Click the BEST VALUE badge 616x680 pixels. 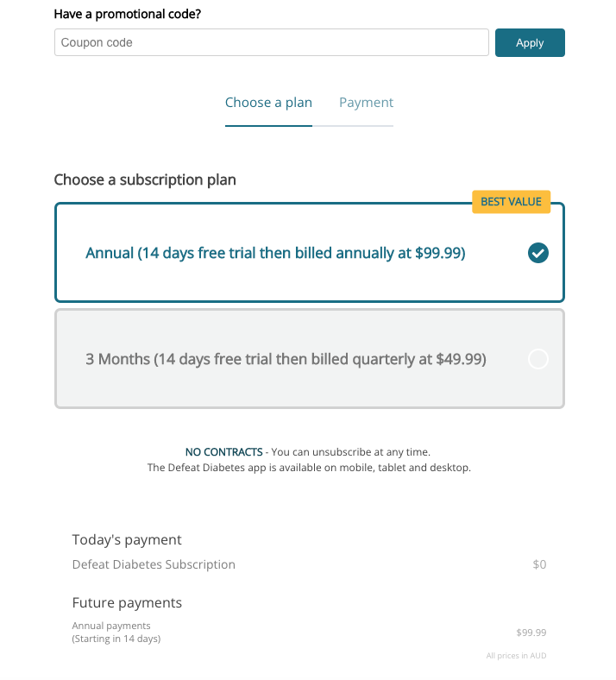point(511,202)
